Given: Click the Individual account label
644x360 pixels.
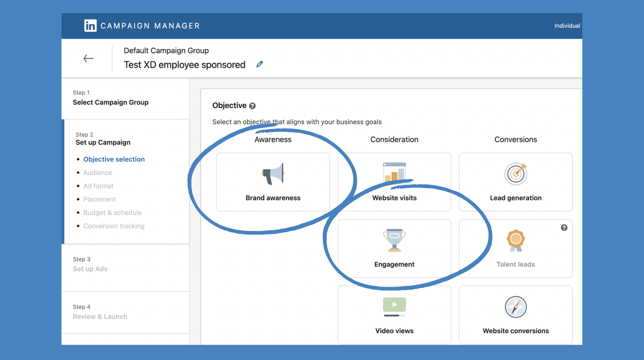Looking at the screenshot, I should 567,26.
